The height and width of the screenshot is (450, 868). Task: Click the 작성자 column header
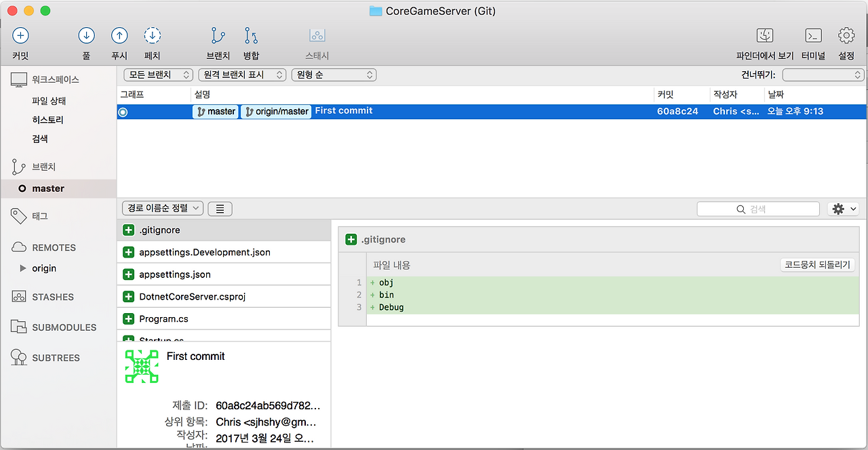click(x=737, y=95)
